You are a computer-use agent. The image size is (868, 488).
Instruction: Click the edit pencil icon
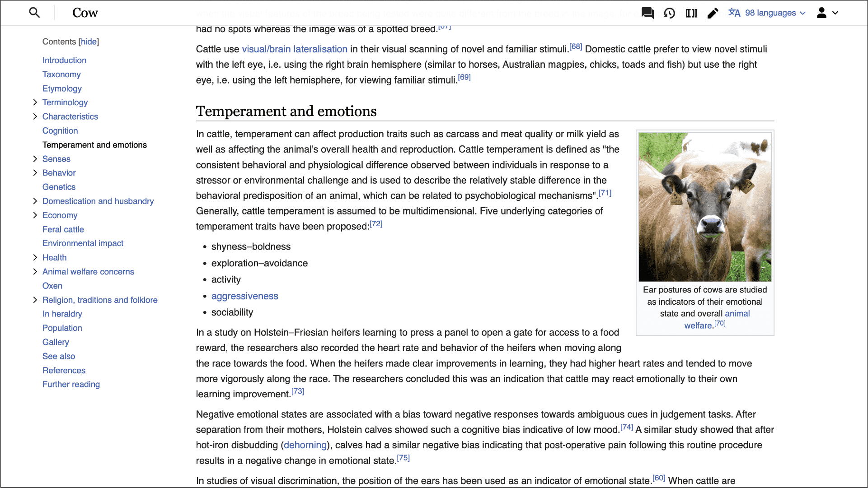713,13
